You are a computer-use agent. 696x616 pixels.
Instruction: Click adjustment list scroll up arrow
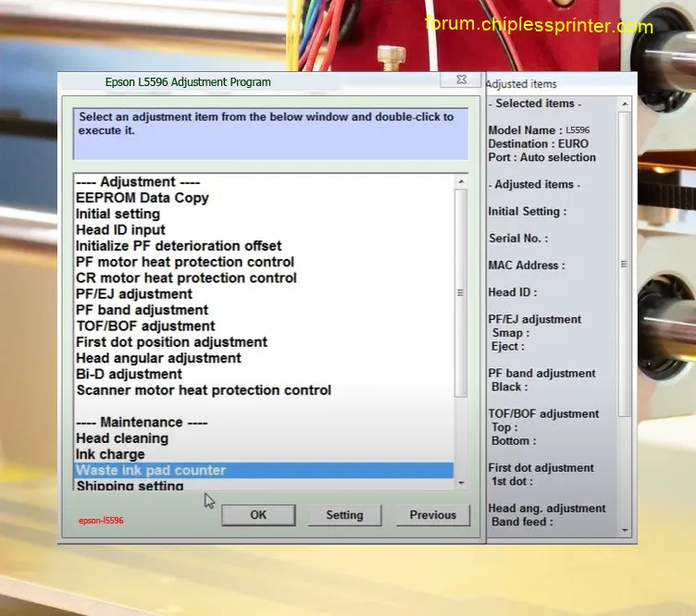coord(461,181)
